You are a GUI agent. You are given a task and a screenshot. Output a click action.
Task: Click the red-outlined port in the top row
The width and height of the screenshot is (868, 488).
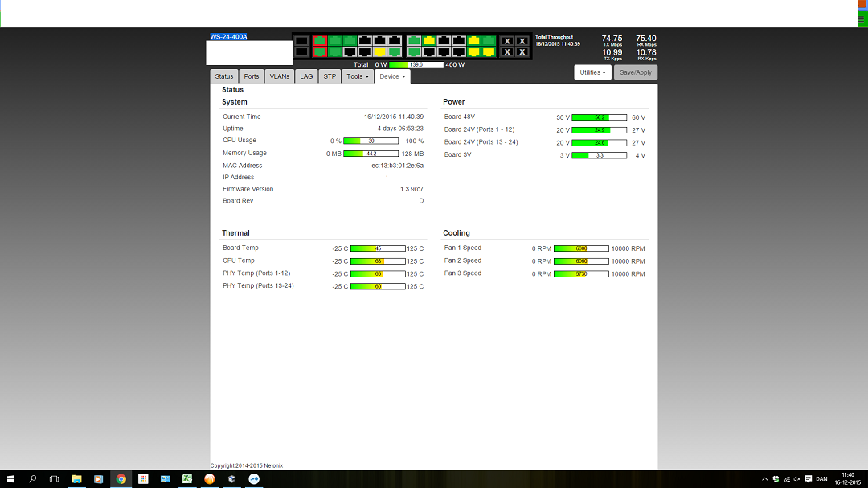[319, 40]
